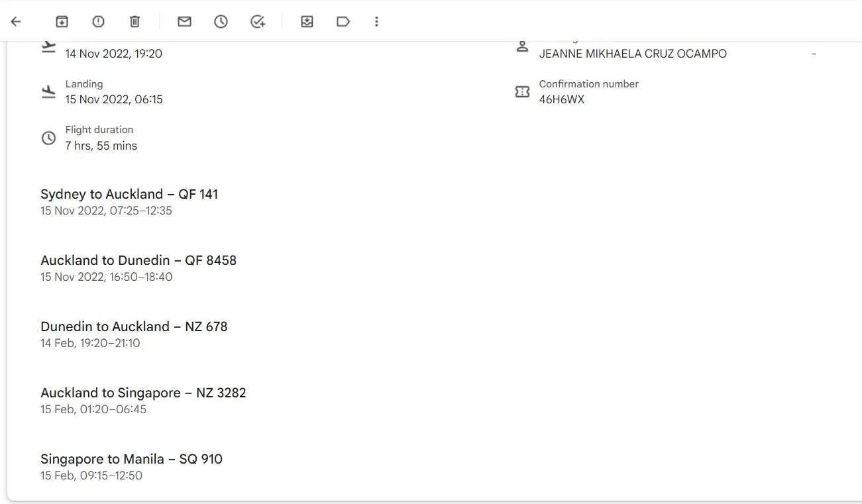
Task: Mark email as unread
Action: coord(184,22)
